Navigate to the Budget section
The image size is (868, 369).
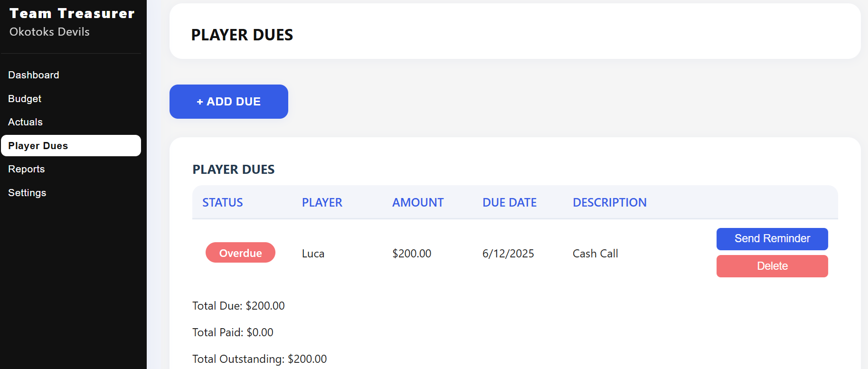click(x=24, y=99)
